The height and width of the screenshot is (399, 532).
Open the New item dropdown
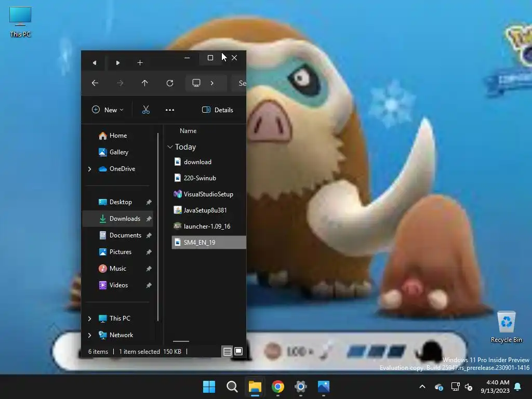tap(108, 110)
